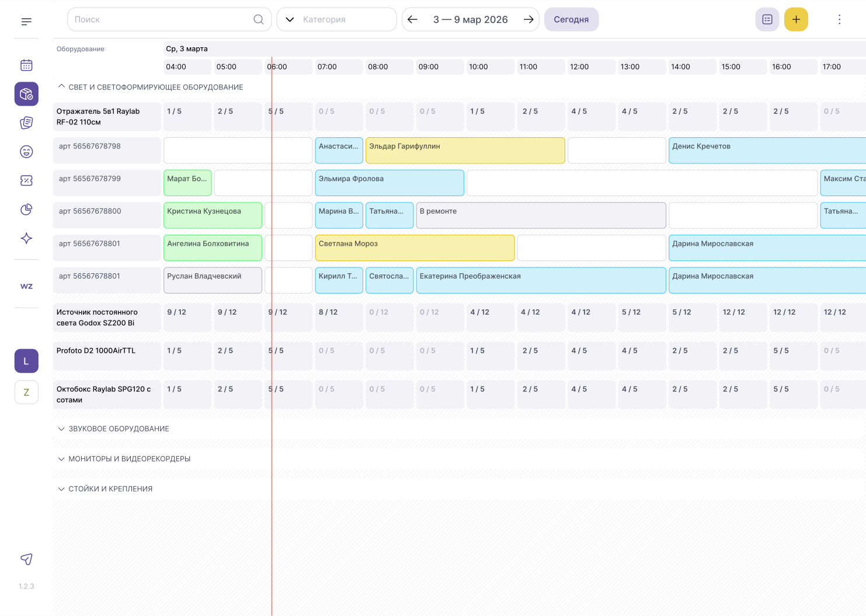This screenshot has height=616, width=866.
Task: Open the calendar icon in sidebar
Action: click(x=26, y=65)
